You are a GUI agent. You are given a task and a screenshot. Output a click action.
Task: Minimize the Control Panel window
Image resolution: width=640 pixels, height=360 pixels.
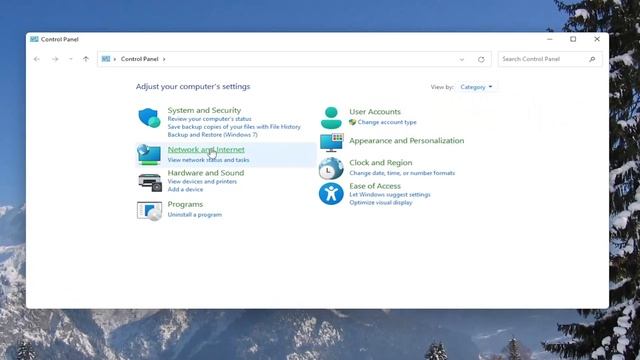550,39
